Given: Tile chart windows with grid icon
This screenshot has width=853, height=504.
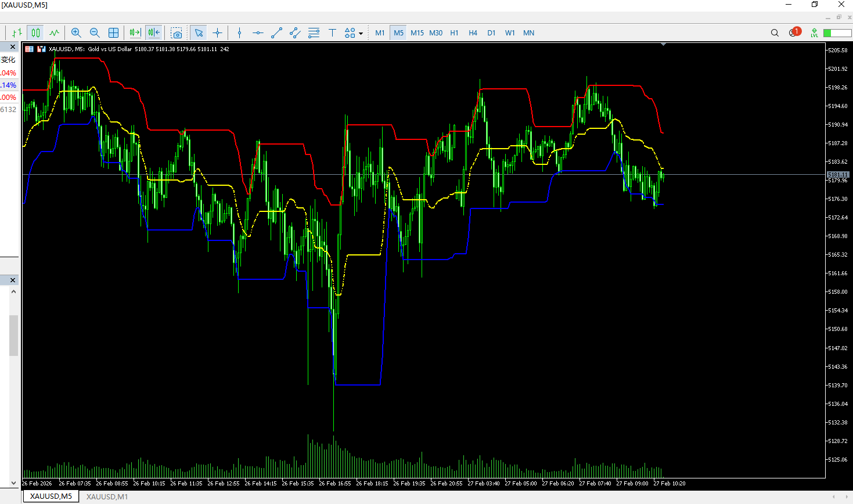Looking at the screenshot, I should 114,33.
